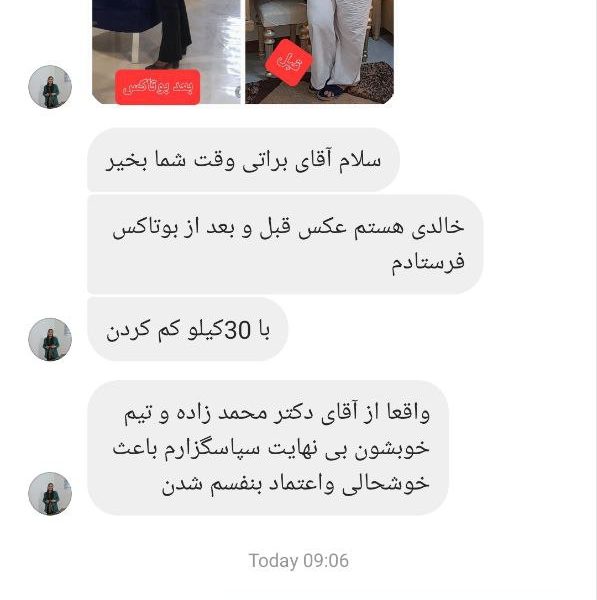
Task: Open the after-botox photo with black pants
Action: 166,52
